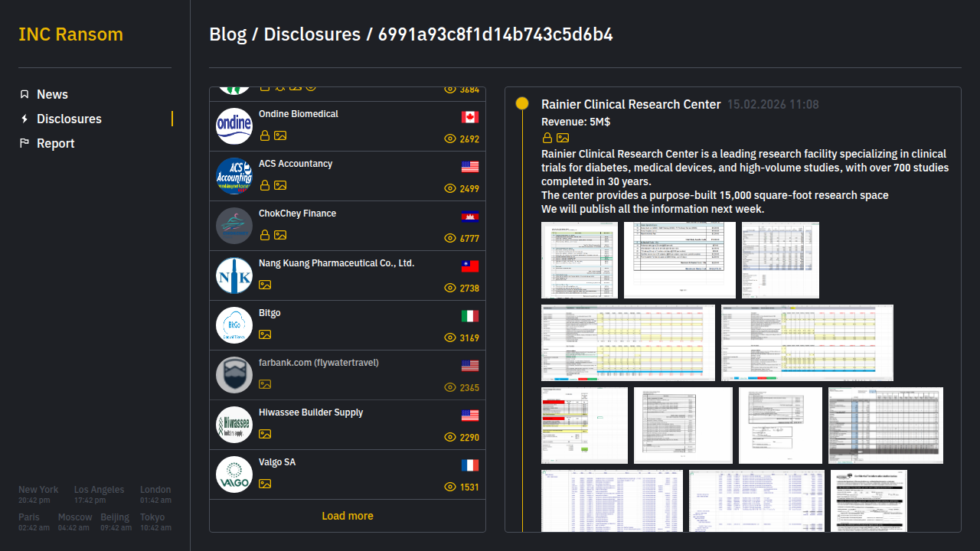Click the Load more button
This screenshot has width=980, height=551.
[348, 516]
